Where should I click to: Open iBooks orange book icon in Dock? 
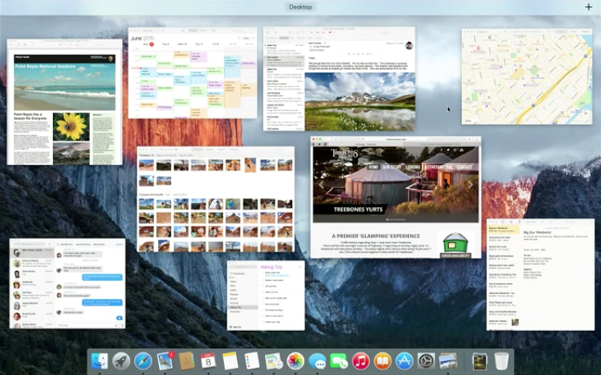click(x=383, y=361)
